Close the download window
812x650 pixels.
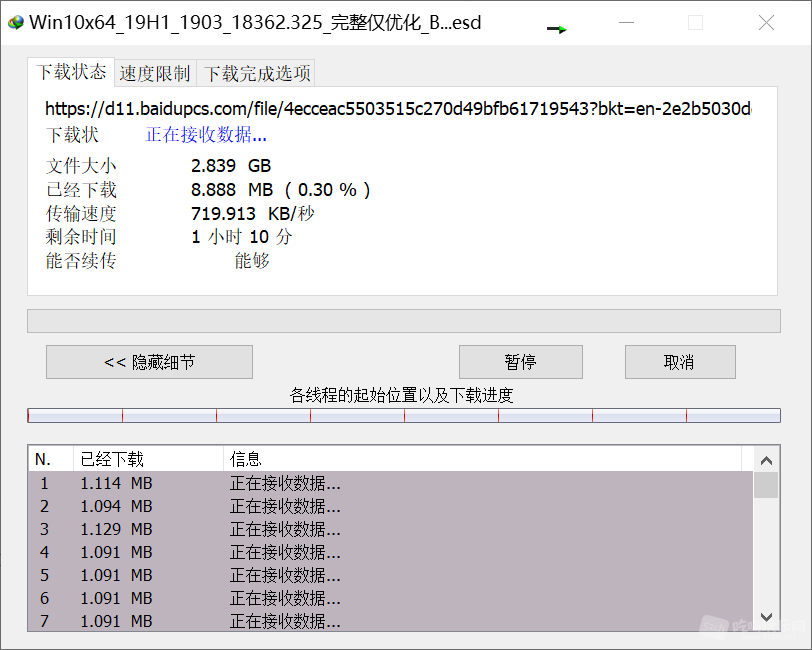(766, 23)
